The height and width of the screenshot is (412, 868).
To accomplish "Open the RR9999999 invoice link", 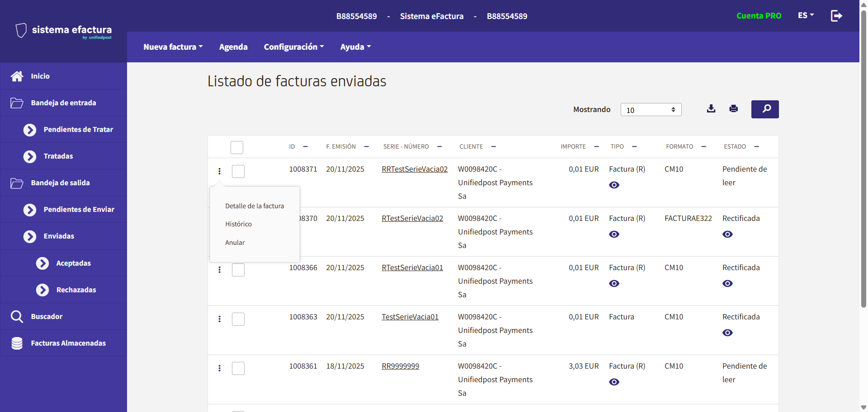I will point(400,366).
